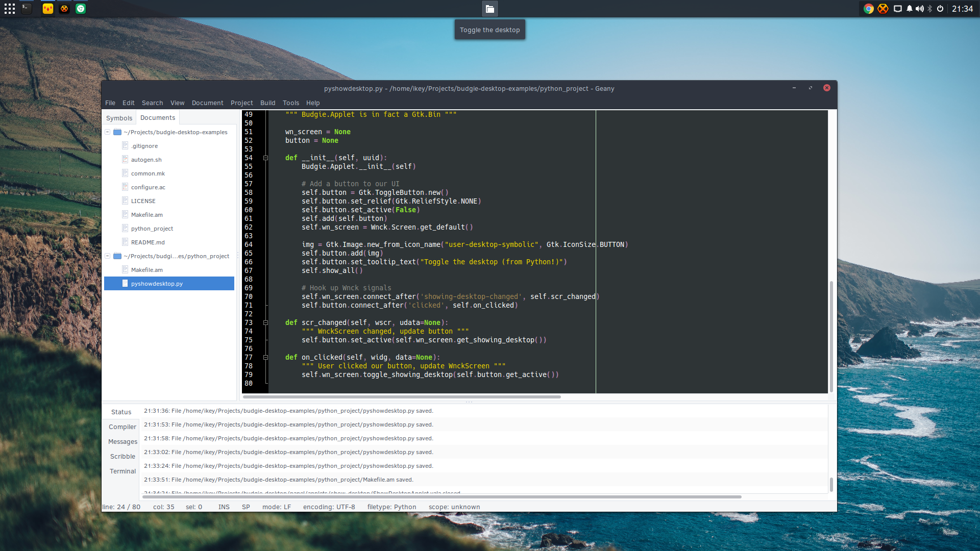Open the application menu grid icon
The height and width of the screenshot is (551, 980).
10,9
